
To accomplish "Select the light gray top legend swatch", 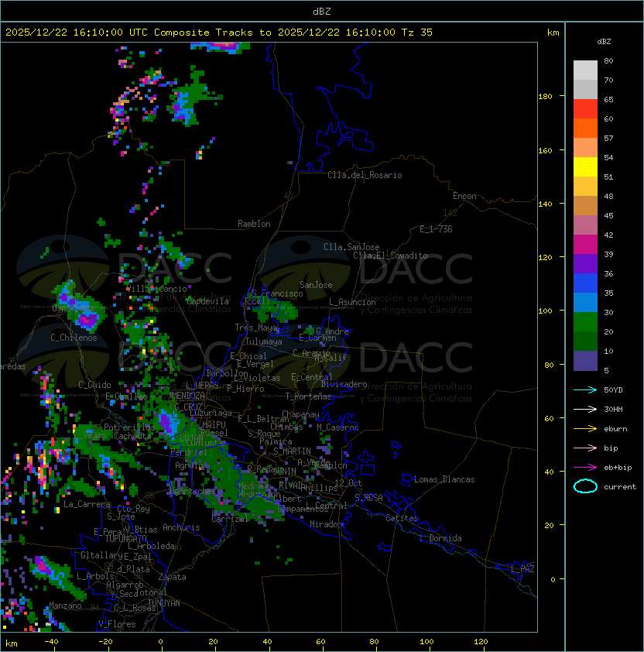I will point(585,70).
